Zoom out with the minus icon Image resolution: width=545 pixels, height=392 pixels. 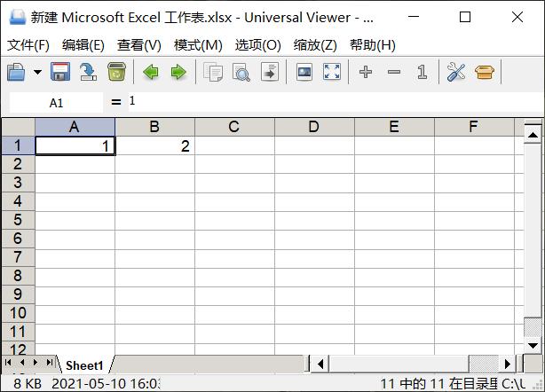coord(394,73)
